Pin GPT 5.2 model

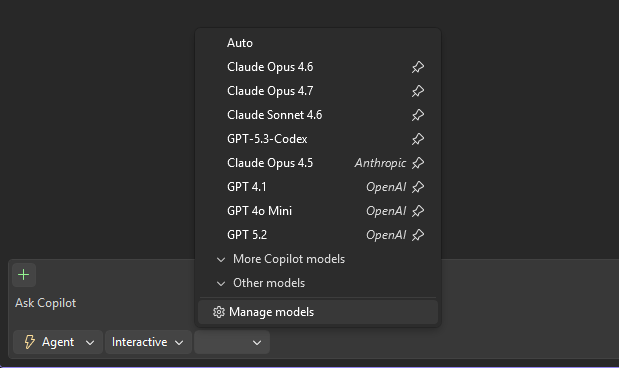click(x=418, y=235)
